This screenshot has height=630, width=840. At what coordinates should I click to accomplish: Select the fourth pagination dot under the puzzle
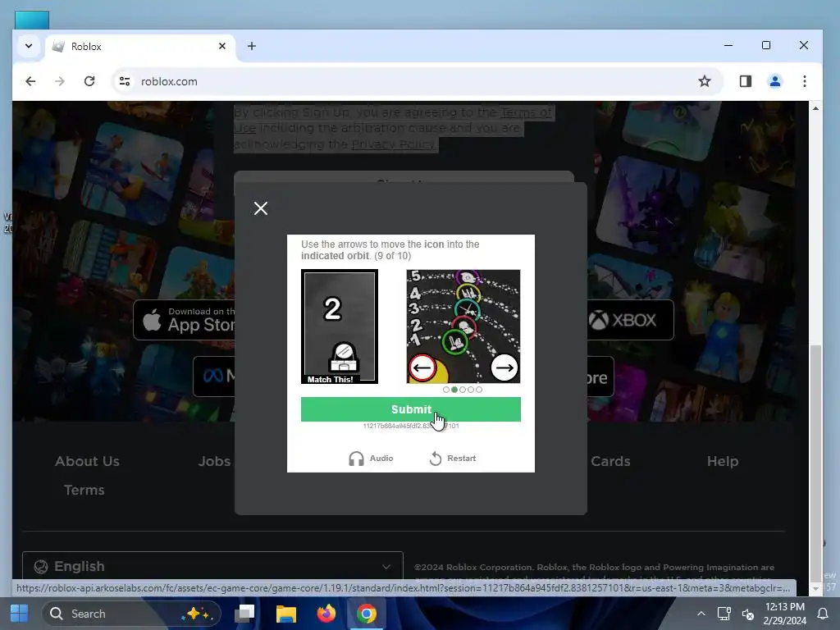click(471, 390)
